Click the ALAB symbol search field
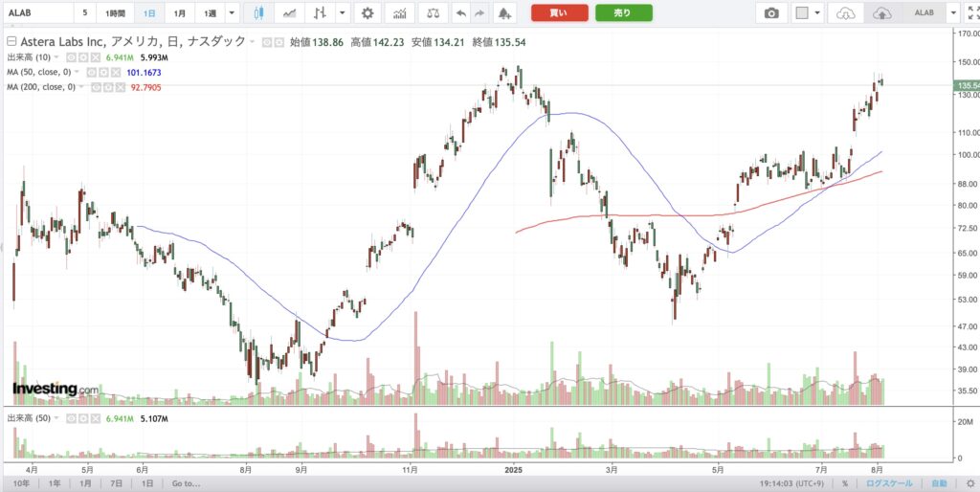 37,12
